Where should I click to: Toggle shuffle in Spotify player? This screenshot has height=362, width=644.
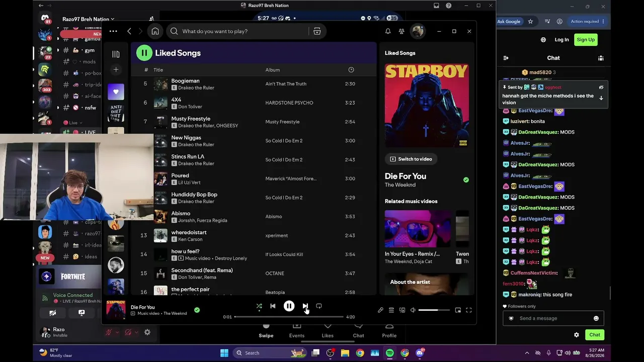pos(259,306)
